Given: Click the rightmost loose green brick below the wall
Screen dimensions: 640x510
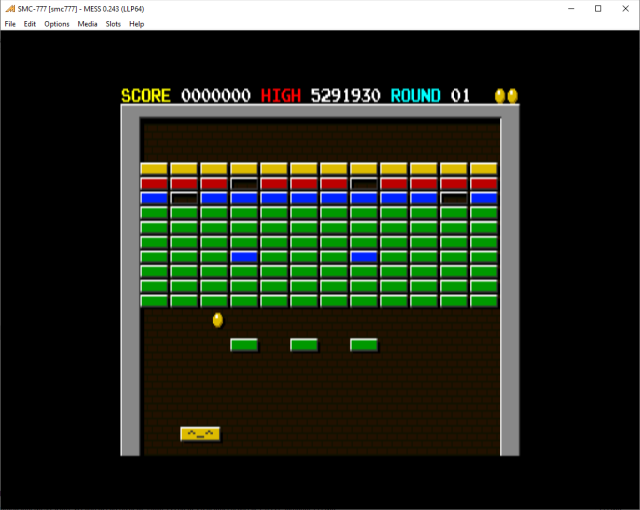Looking at the screenshot, I should (364, 345).
